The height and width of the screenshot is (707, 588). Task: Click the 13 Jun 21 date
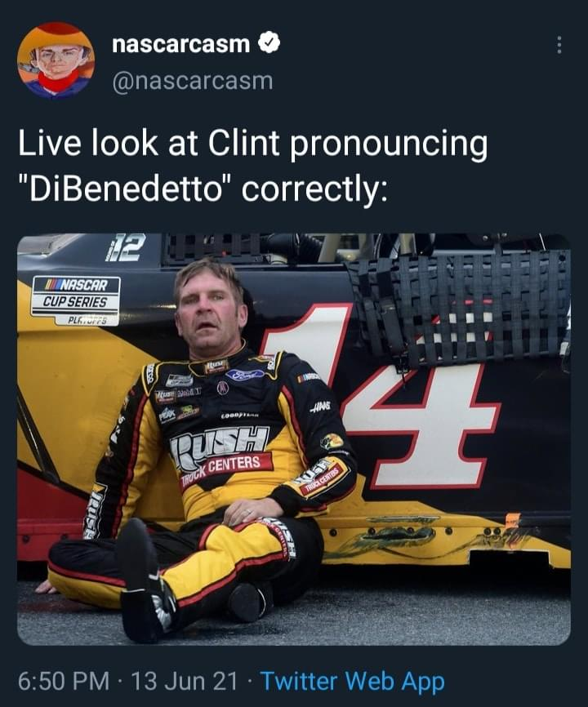click(x=184, y=681)
